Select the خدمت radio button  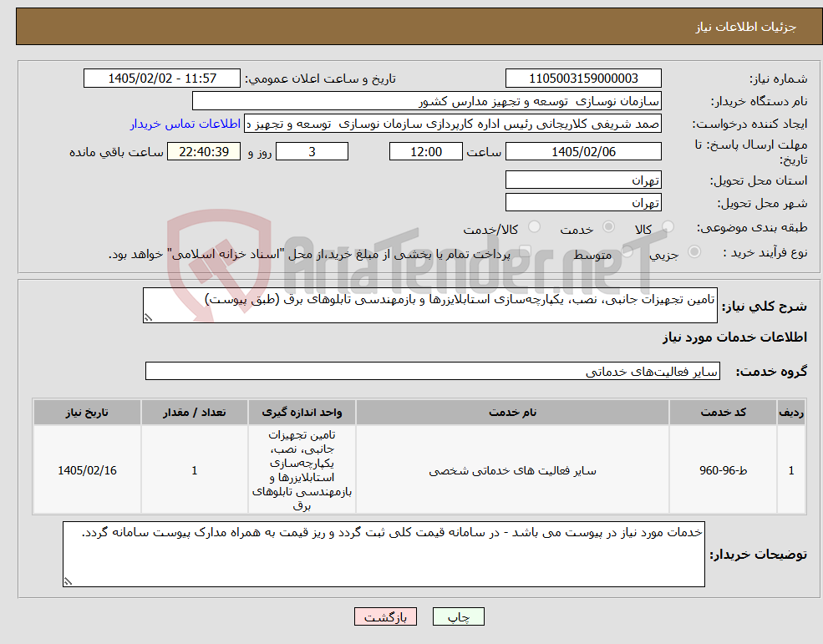(608, 226)
